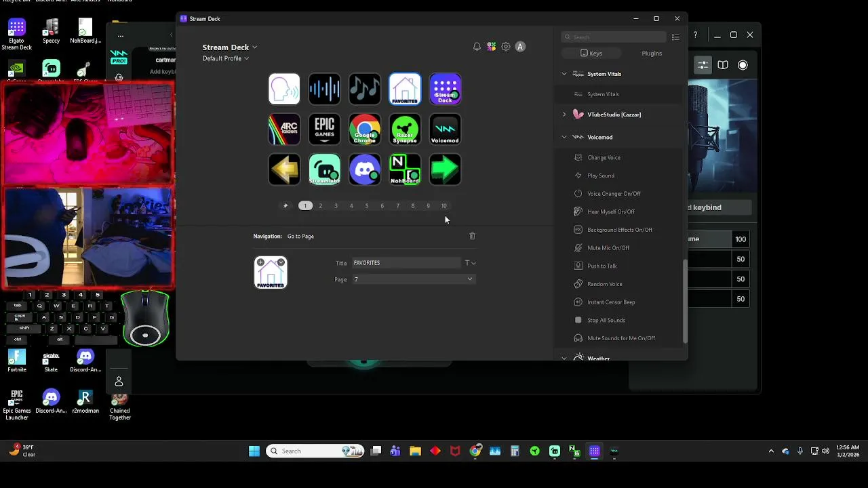This screenshot has width=868, height=488.
Task: Open File Explorer from the taskbar
Action: click(415, 451)
